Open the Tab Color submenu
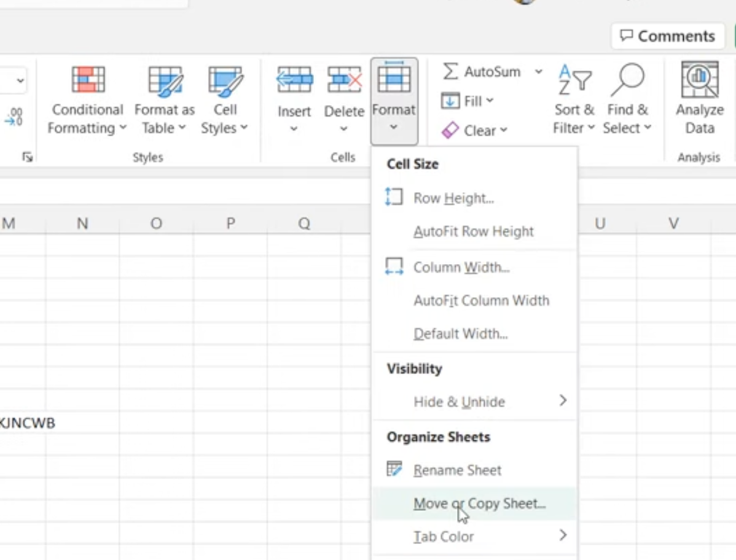The height and width of the screenshot is (560, 736). coord(443,536)
